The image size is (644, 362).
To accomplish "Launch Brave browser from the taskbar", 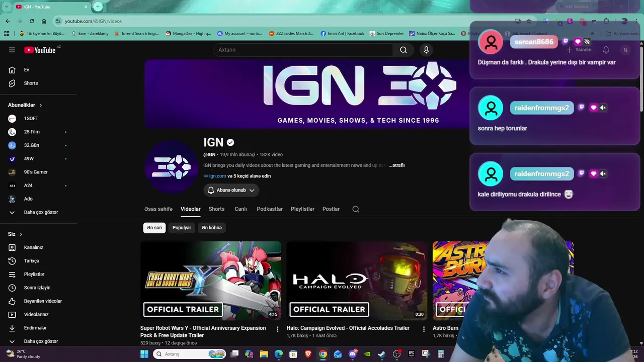I will tap(308, 354).
